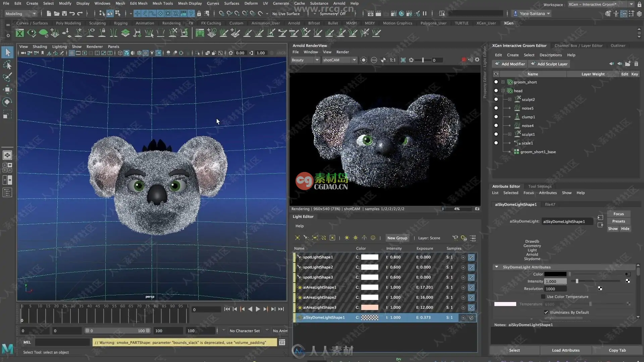
Task: Click Add Modifier button
Action: [x=509, y=64]
